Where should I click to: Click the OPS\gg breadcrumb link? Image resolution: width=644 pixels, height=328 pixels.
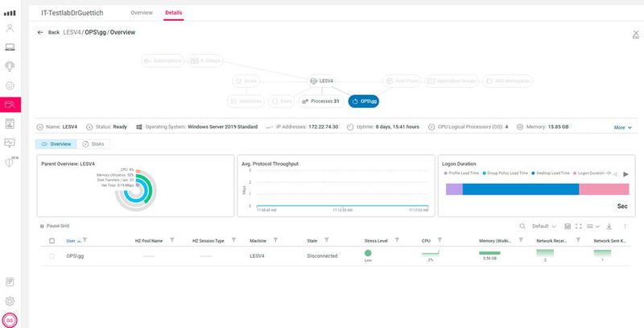(95, 32)
